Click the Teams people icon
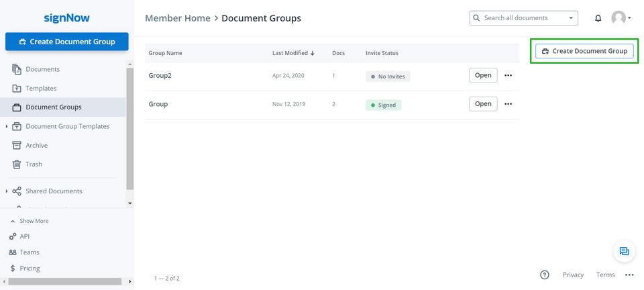Image resolution: width=644 pixels, height=290 pixels. (x=13, y=252)
